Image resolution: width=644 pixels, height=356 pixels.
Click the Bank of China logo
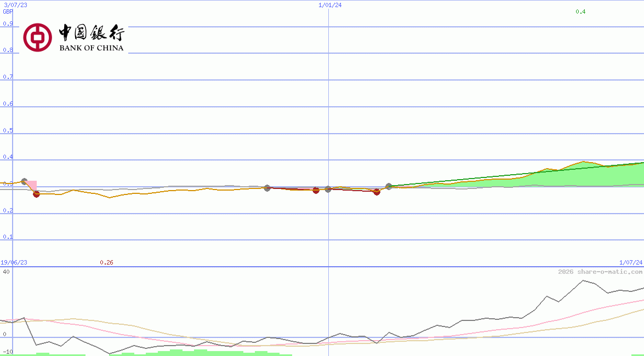tap(74, 37)
